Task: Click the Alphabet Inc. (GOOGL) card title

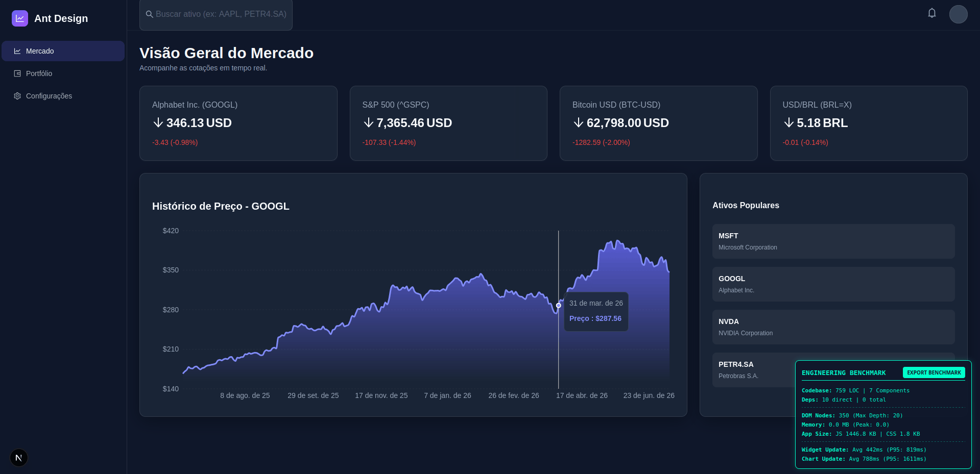Action: click(195, 105)
